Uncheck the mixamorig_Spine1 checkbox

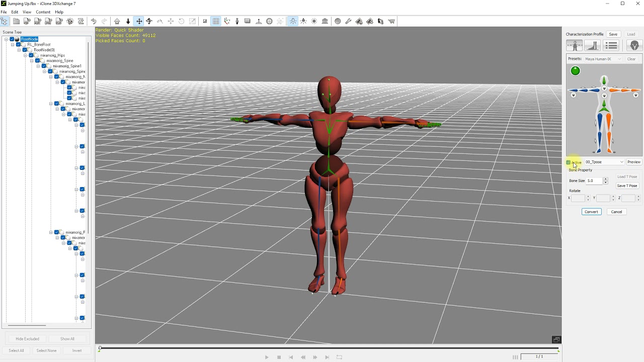[x=44, y=66]
